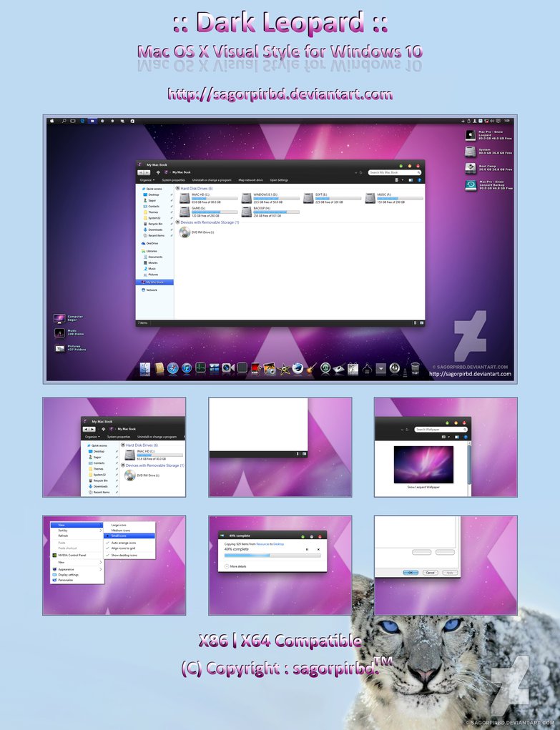Follow the Resources link in copy dialog
The width and height of the screenshot is (560, 730).
click(262, 544)
